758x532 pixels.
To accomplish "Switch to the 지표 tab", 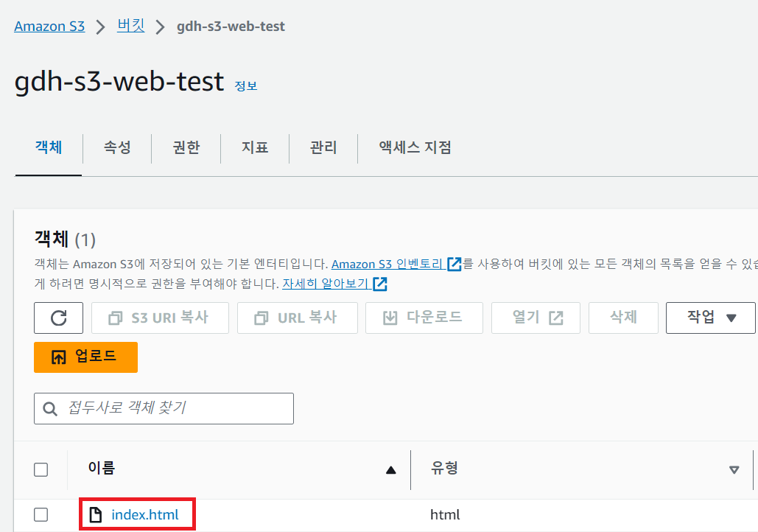I will coord(255,147).
